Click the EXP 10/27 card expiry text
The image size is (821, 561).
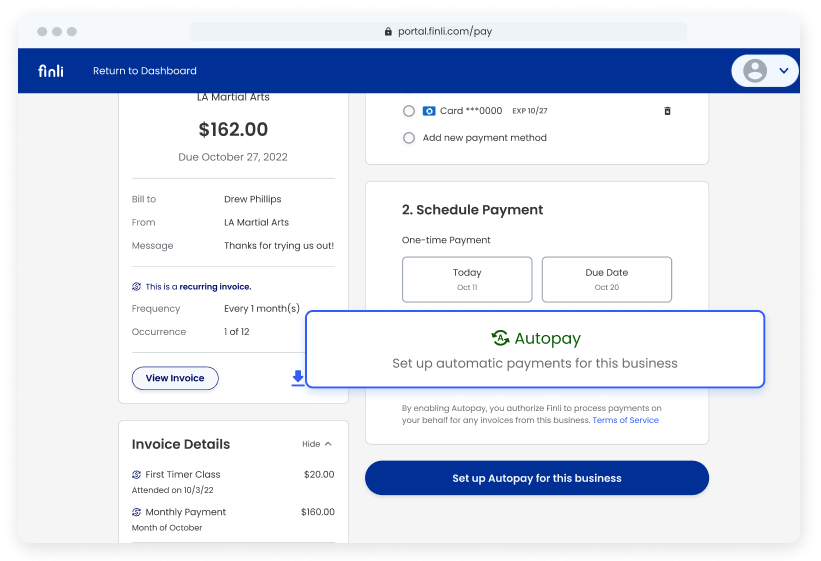point(530,111)
